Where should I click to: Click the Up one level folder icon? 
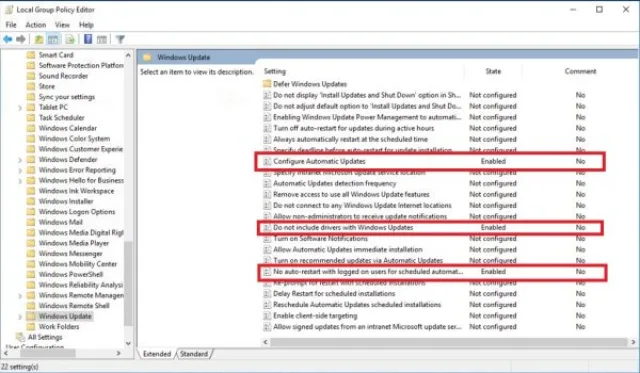(x=39, y=39)
